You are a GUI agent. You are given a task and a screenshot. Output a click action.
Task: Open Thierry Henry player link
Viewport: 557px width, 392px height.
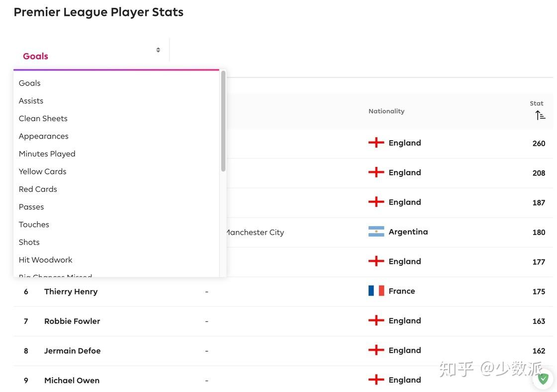[71, 292]
